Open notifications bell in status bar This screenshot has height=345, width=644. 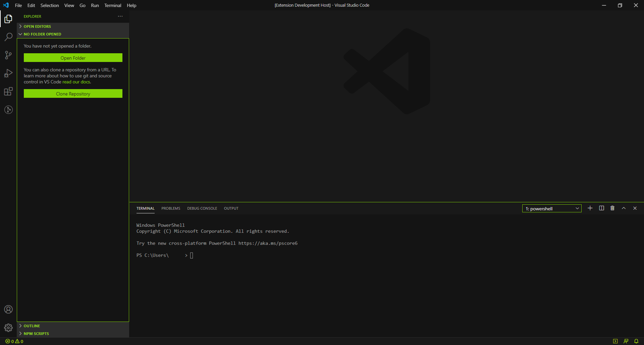coord(636,341)
